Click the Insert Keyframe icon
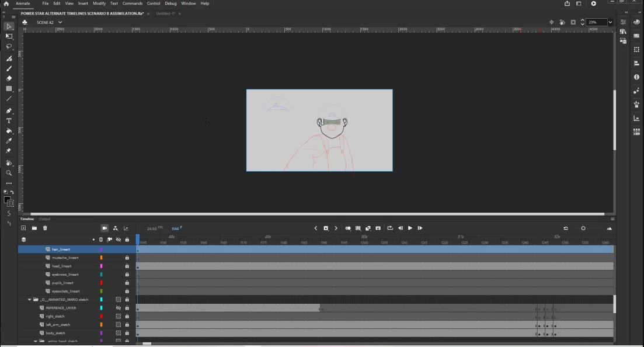Screen dimensions: 644x347 tap(326, 228)
